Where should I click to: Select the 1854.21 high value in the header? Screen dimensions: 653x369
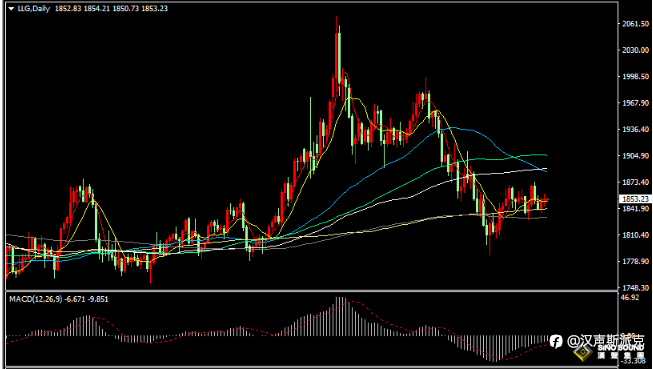[x=97, y=8]
